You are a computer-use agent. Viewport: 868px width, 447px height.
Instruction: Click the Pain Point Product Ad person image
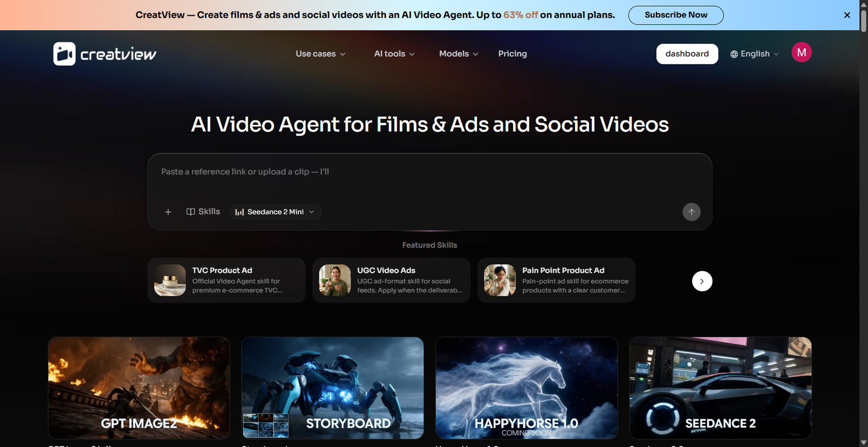500,280
